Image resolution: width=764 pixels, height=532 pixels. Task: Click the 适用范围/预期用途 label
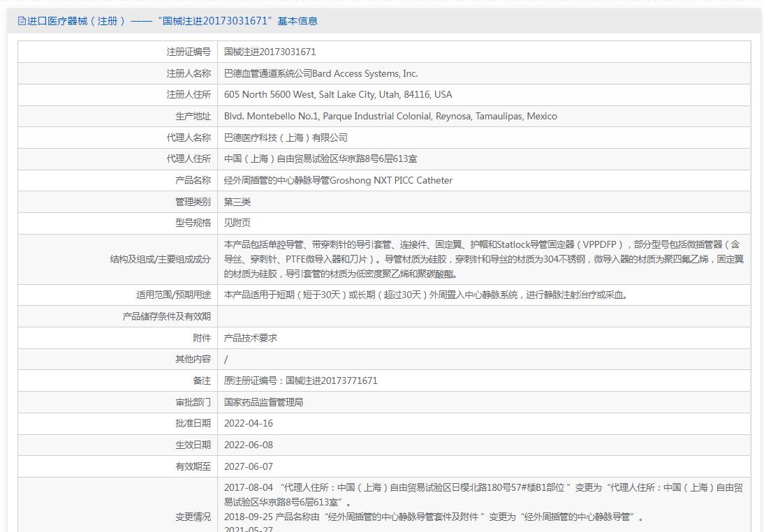click(173, 295)
